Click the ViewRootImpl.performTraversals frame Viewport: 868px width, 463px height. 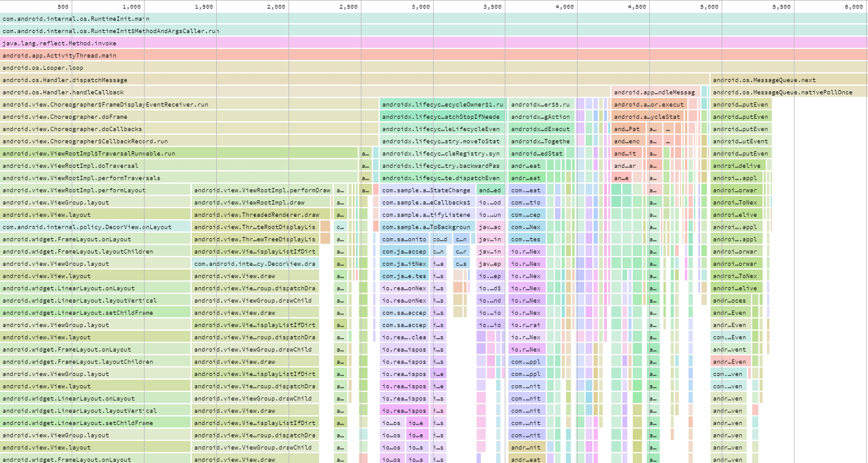(178, 178)
